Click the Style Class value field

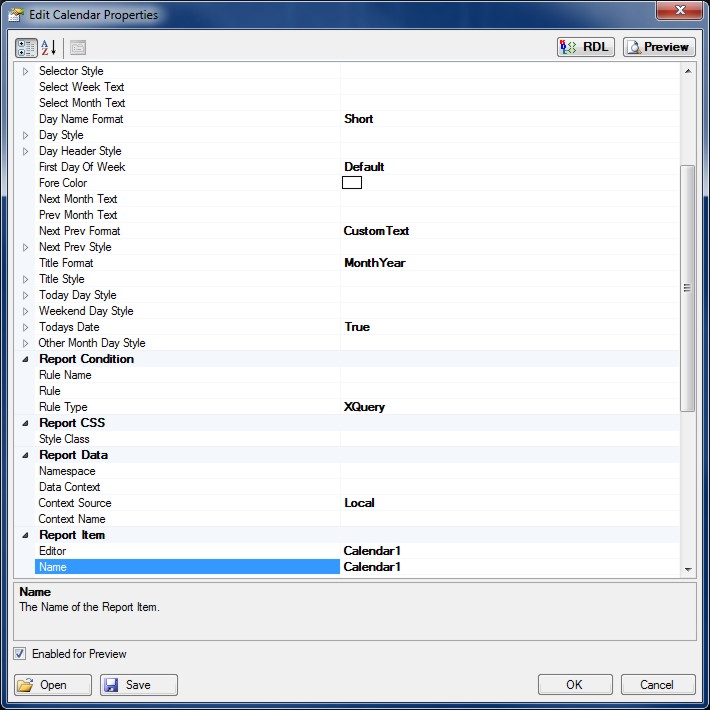click(x=508, y=439)
